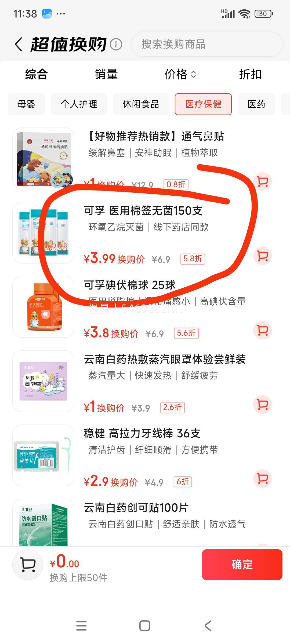Focus the 搜索换购商品 search field
The width and height of the screenshot is (290, 644).
(x=207, y=44)
